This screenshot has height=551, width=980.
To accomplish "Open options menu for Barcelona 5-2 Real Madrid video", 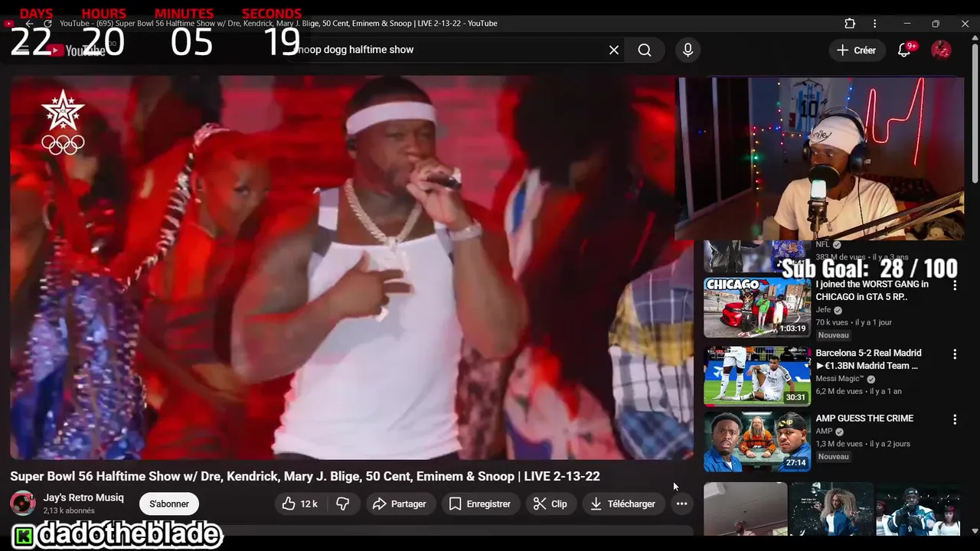I will (955, 354).
